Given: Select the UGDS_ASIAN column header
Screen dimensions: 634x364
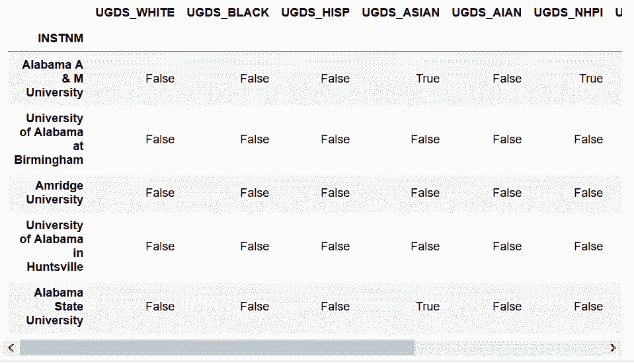Looking at the screenshot, I should point(401,13).
